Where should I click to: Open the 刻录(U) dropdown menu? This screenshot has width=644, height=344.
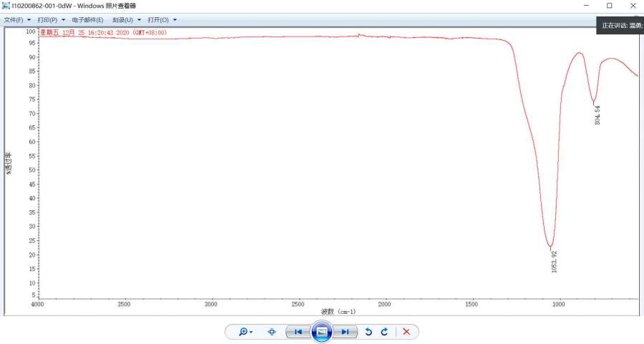[x=126, y=20]
